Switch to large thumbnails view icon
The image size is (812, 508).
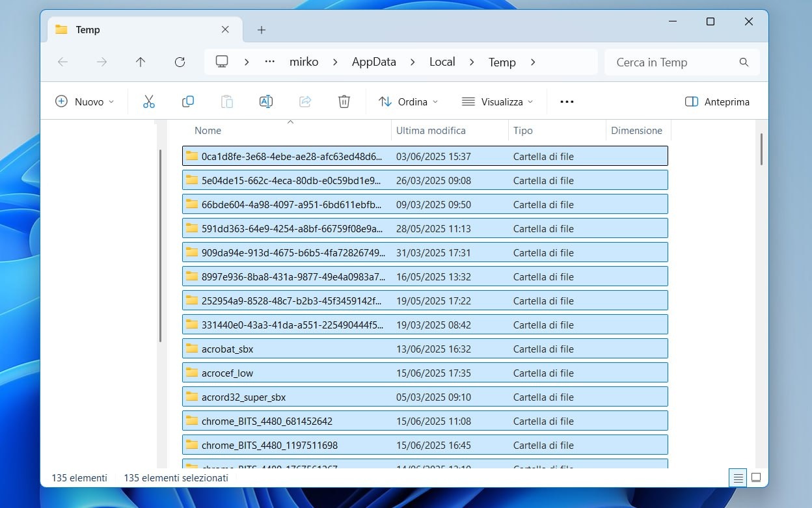pos(756,477)
